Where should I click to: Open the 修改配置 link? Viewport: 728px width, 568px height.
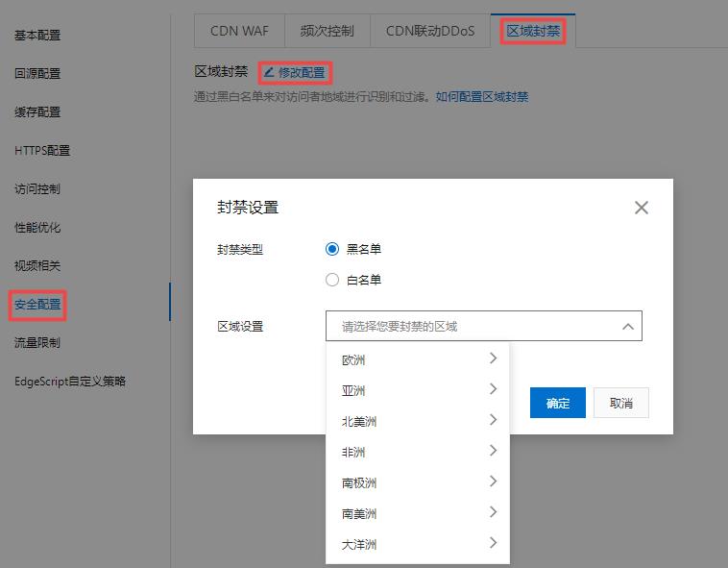point(302,72)
